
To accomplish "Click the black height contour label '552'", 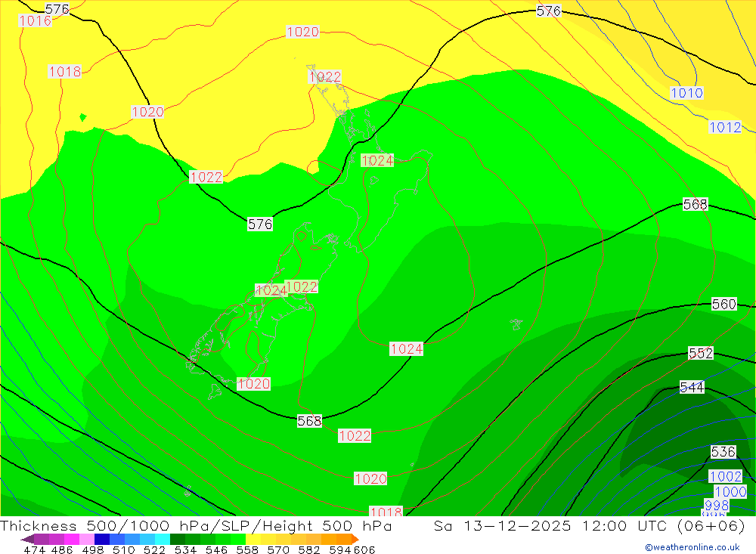I will pyautogui.click(x=701, y=354).
